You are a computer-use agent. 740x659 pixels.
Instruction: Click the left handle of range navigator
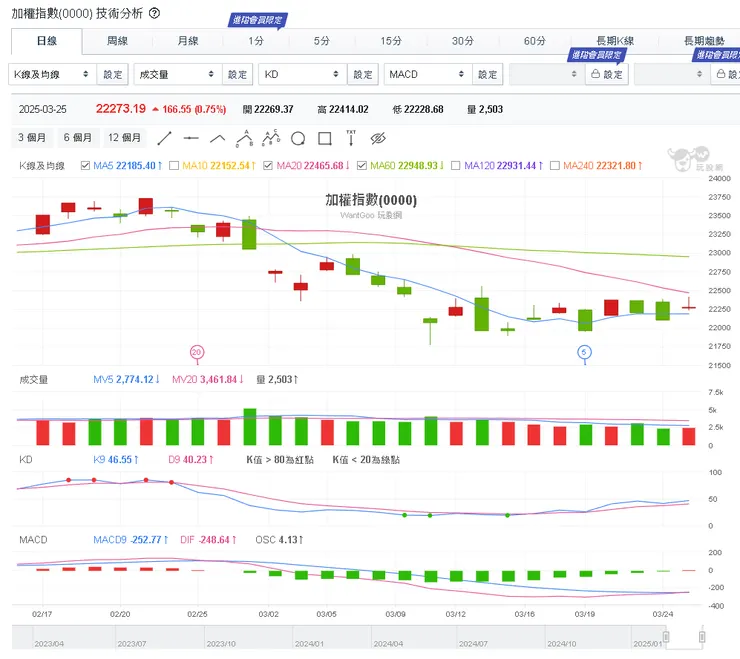[x=666, y=637]
